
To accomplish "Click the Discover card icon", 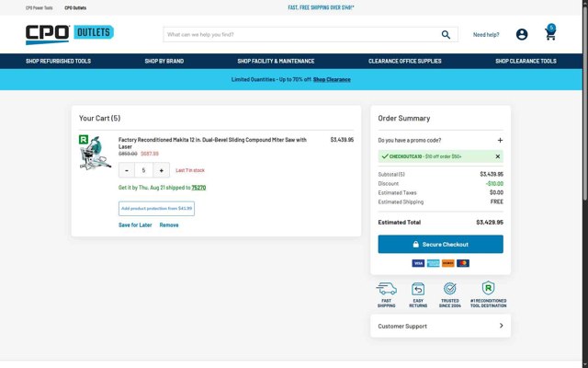I will coord(448,263).
